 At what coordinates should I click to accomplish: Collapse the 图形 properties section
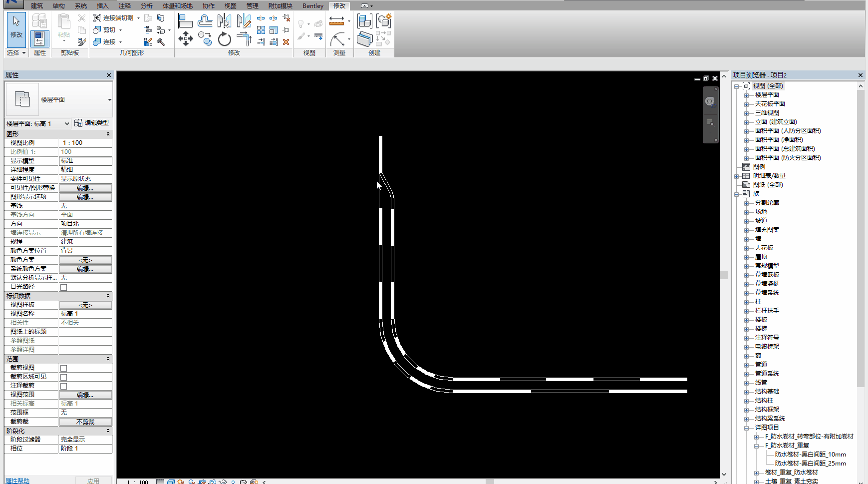[108, 134]
